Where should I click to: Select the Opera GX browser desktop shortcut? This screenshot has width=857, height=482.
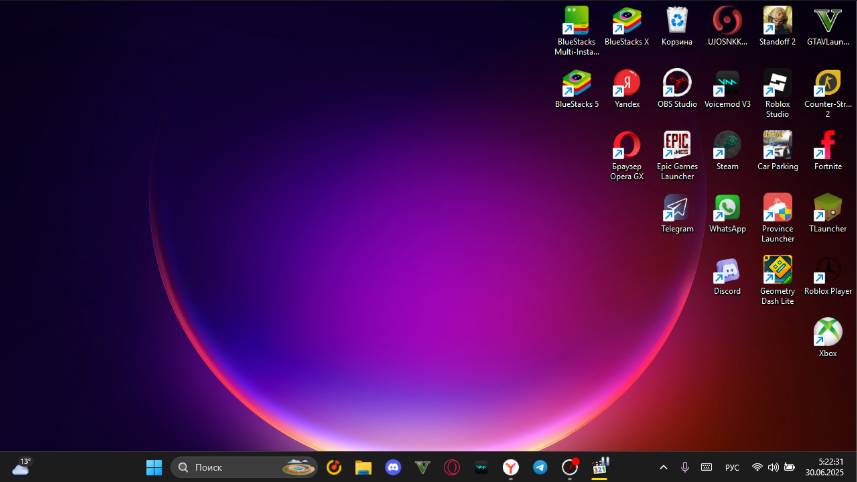point(627,156)
